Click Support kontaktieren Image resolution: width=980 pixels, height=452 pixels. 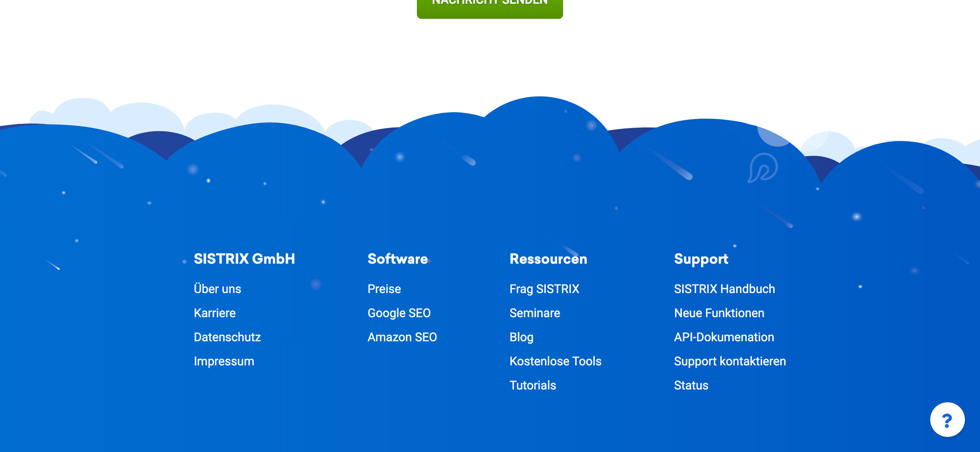(x=730, y=361)
